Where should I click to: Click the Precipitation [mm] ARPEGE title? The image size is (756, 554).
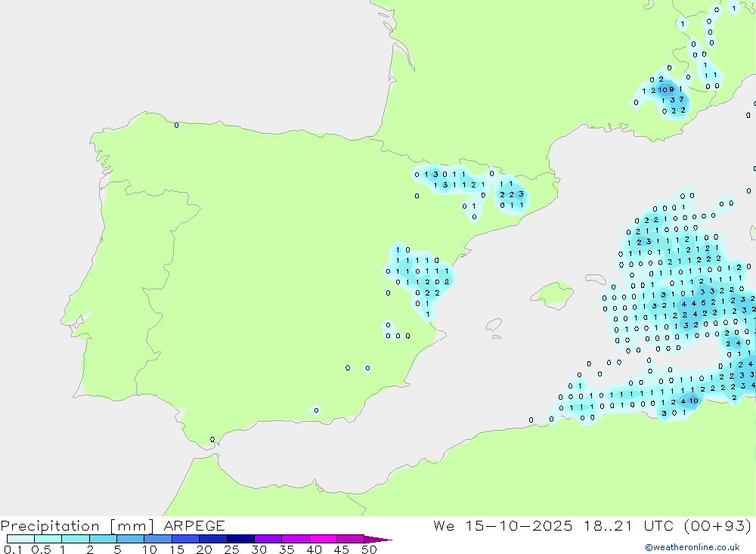113,525
